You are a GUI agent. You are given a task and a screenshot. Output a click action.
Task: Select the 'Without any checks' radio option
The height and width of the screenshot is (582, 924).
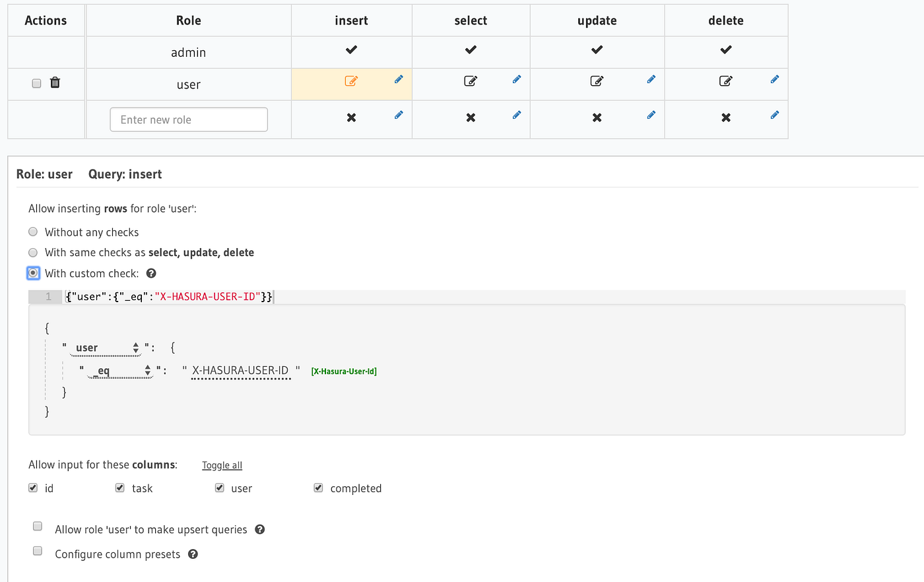(32, 232)
